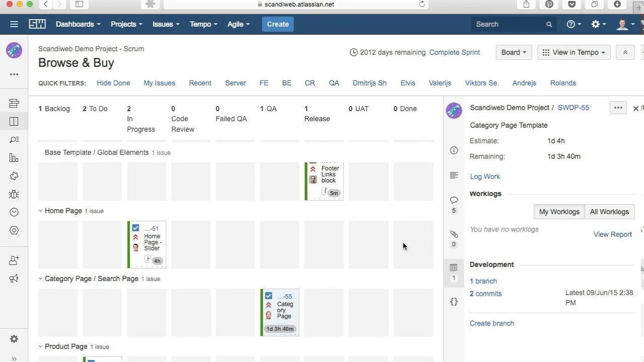Expand the sidebar with double-chevron icon
This screenshot has width=644, height=362.
(x=14, y=358)
